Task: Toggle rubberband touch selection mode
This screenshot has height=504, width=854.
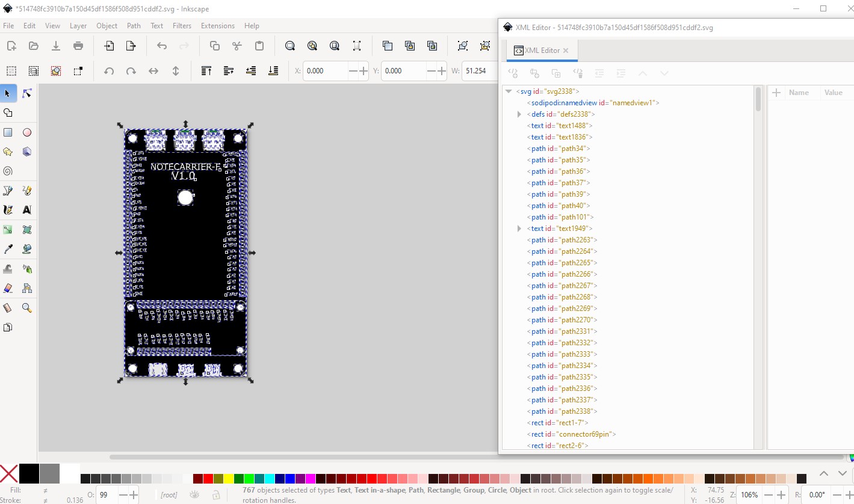Action: pos(78,71)
